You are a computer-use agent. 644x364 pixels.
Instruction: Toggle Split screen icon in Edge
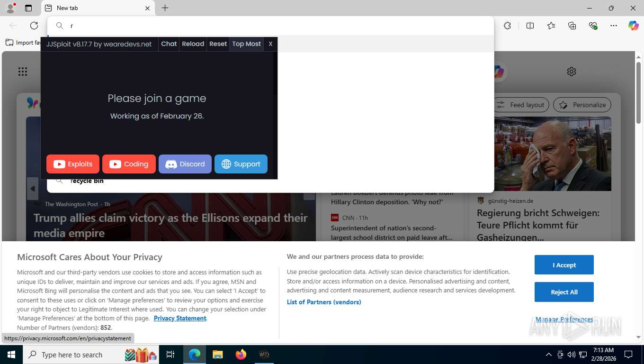pyautogui.click(x=530, y=26)
